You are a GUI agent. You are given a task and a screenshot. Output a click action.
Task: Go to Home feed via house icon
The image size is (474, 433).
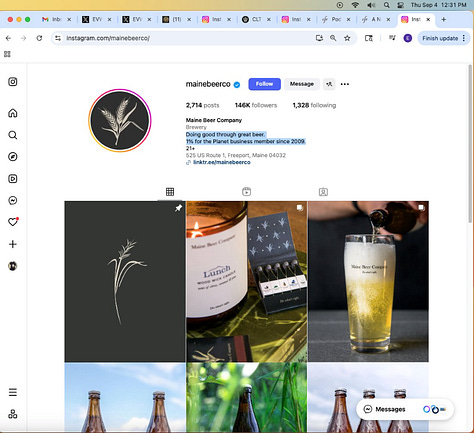[13, 113]
